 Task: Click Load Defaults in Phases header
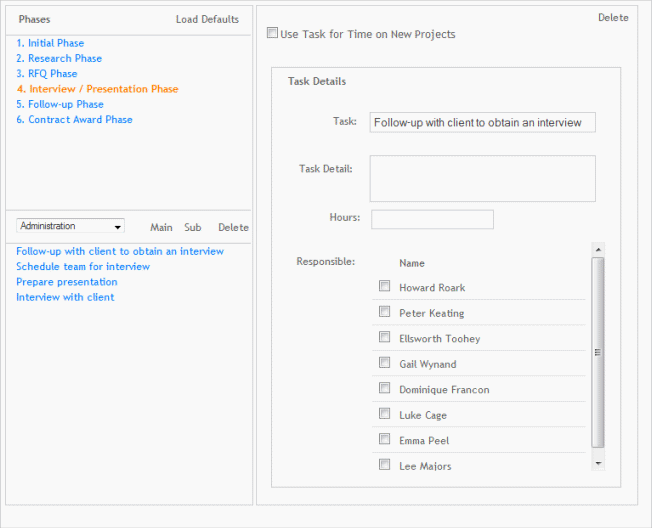click(x=207, y=20)
